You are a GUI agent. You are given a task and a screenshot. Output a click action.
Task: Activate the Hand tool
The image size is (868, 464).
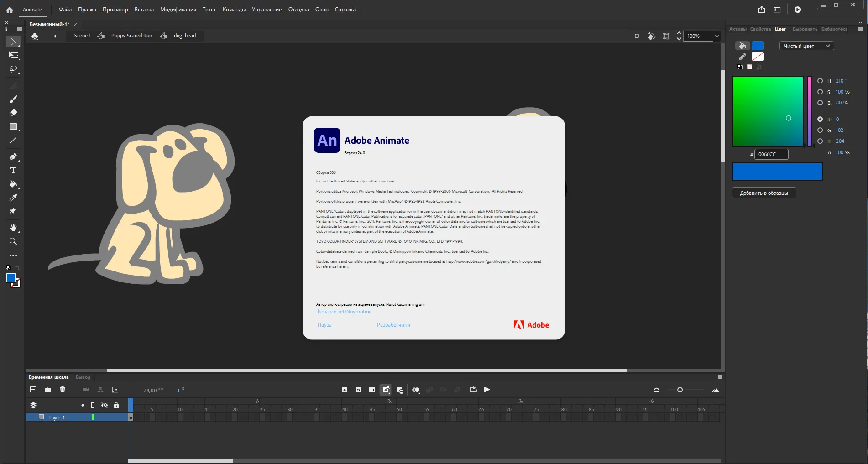coord(13,228)
